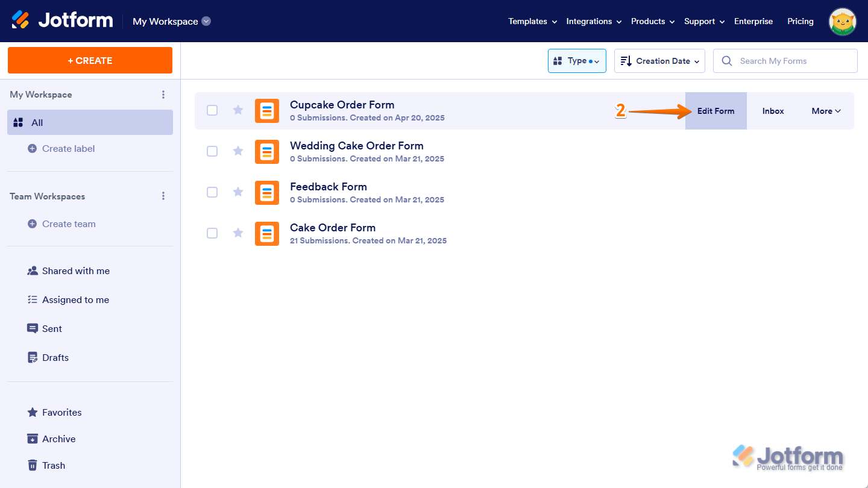Expand the More menu for Cupcake form

click(x=826, y=111)
